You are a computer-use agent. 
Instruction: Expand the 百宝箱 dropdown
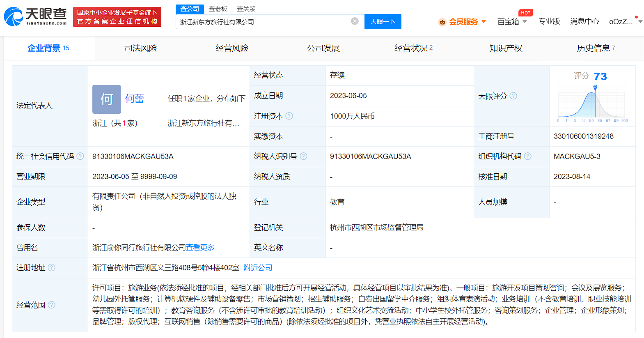525,21
